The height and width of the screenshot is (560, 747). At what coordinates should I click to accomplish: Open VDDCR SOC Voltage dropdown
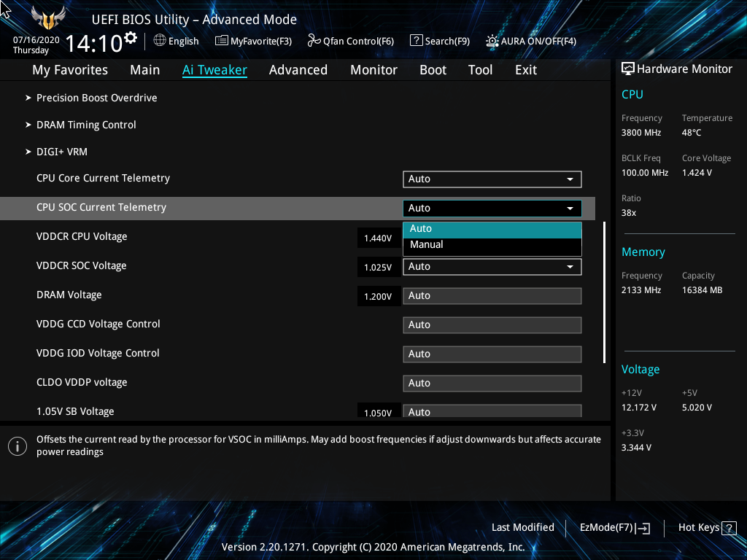click(x=492, y=267)
